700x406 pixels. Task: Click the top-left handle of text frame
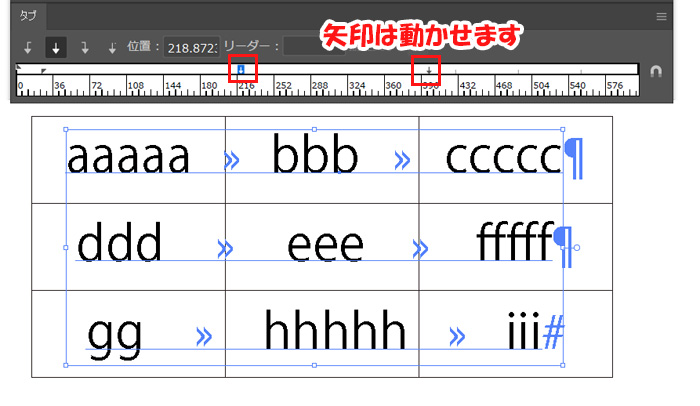(x=66, y=130)
